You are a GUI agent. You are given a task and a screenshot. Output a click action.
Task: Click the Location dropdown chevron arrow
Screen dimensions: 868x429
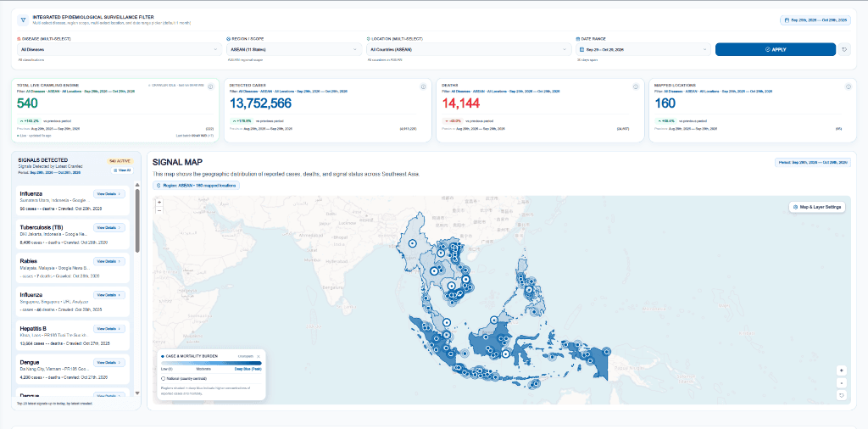tap(565, 49)
